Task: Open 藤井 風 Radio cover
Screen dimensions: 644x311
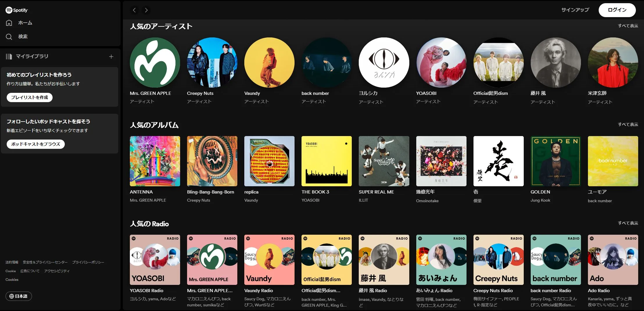Action: click(384, 260)
